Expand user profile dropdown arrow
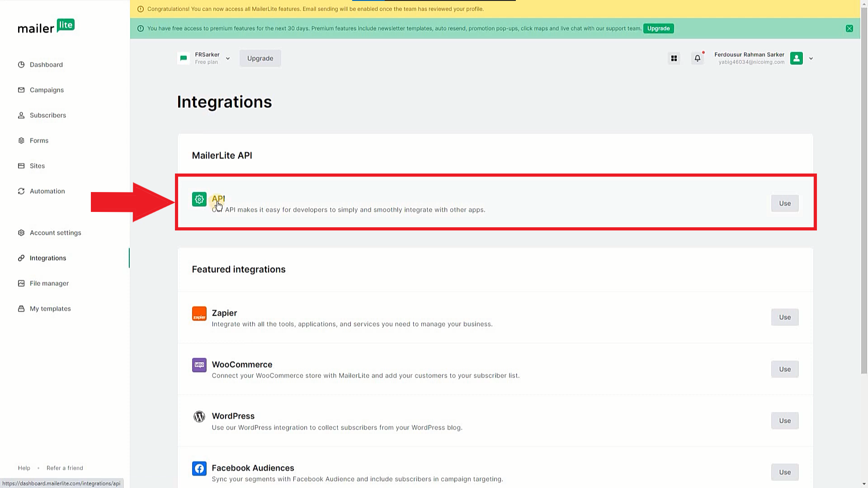 [x=811, y=58]
